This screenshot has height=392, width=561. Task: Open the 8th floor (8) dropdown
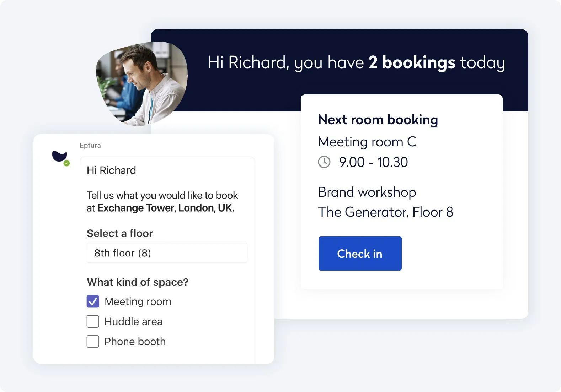(x=167, y=253)
